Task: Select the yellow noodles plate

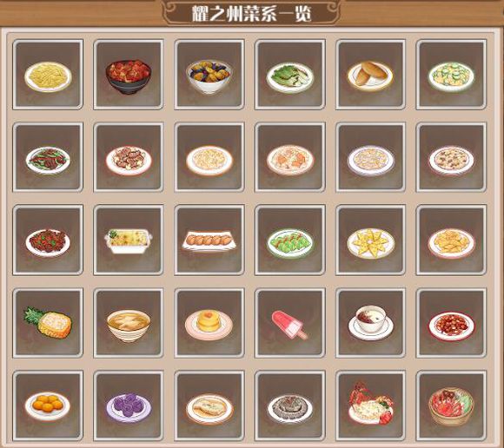Action: point(48,75)
